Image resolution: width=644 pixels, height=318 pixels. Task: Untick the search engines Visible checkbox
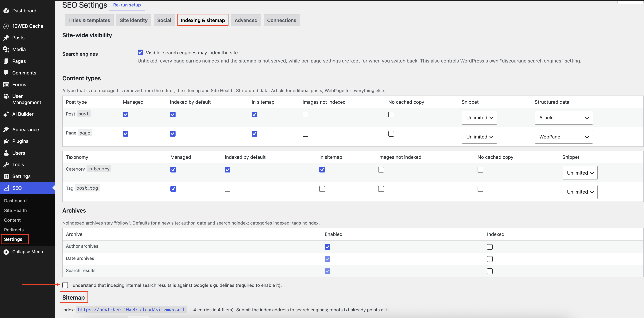140,52
